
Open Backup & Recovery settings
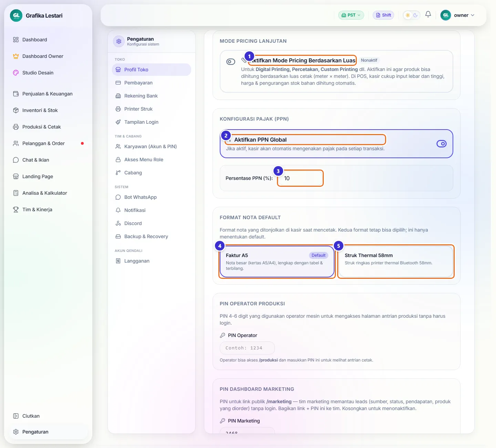152,236
